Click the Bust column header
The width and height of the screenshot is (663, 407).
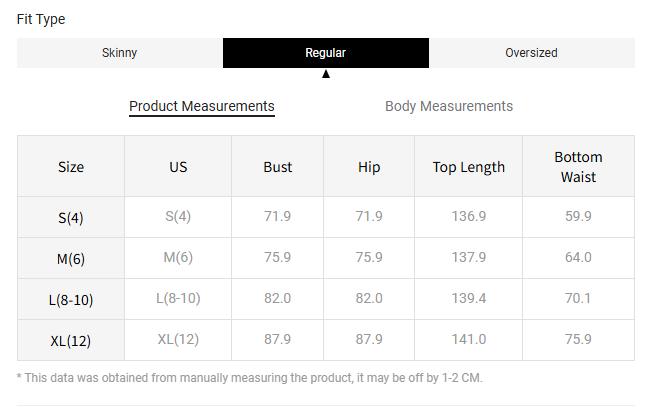pos(278,167)
